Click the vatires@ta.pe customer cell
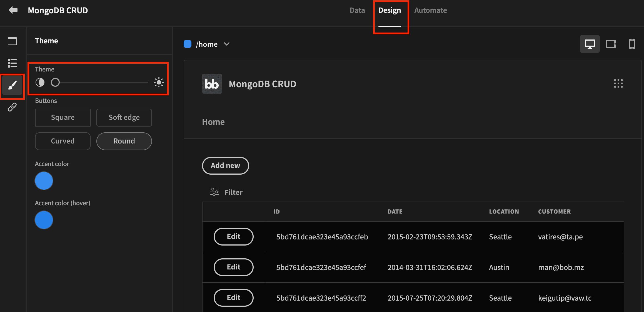This screenshot has width=644, height=312. [560, 237]
